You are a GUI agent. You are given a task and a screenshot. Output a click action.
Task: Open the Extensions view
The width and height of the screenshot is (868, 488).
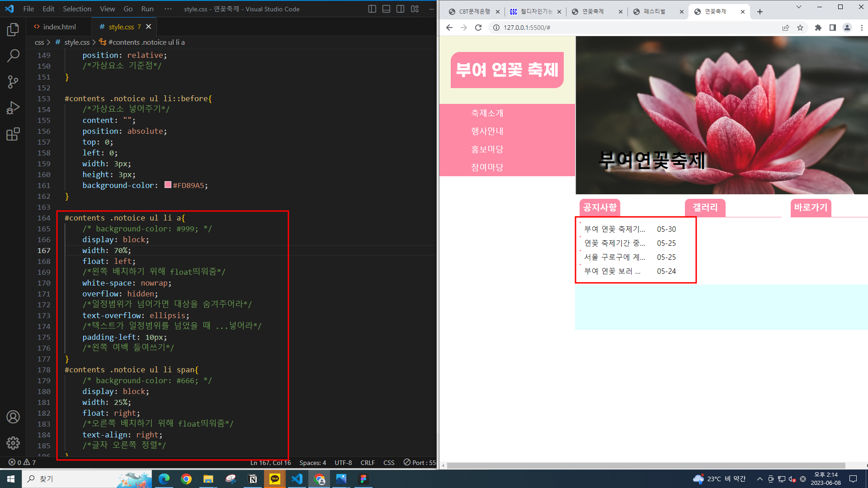point(13,134)
